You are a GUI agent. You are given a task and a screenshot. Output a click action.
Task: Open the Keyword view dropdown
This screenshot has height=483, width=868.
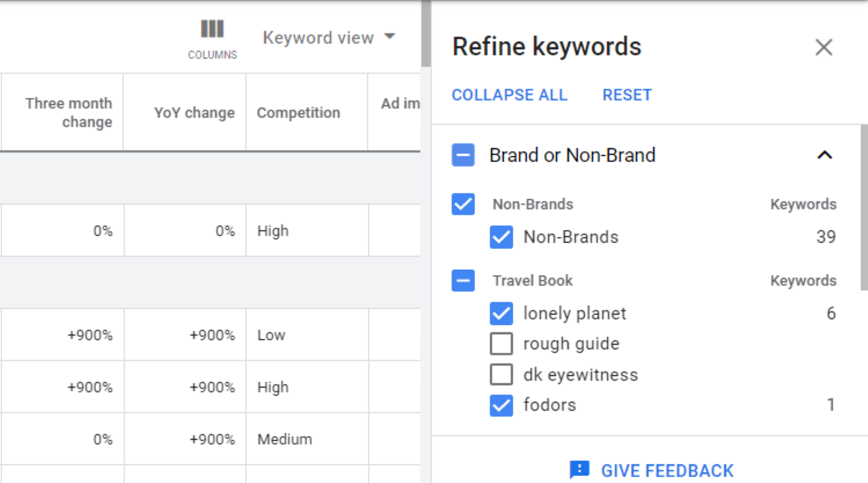[329, 38]
